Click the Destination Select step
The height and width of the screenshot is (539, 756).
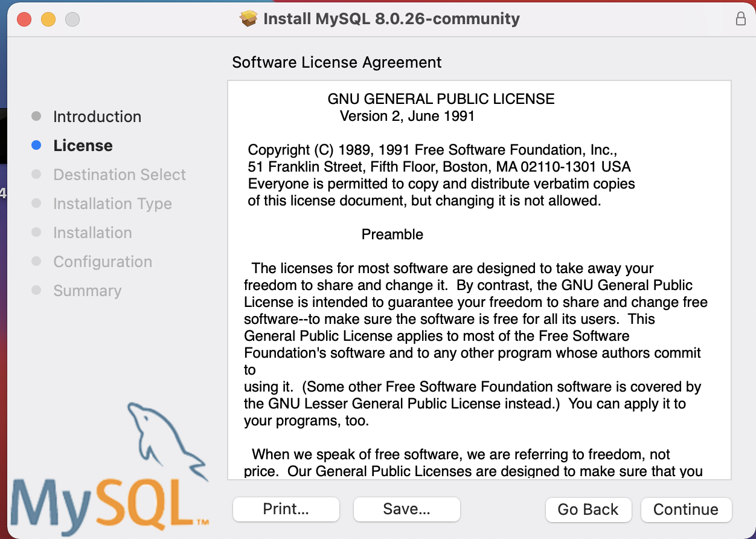120,175
